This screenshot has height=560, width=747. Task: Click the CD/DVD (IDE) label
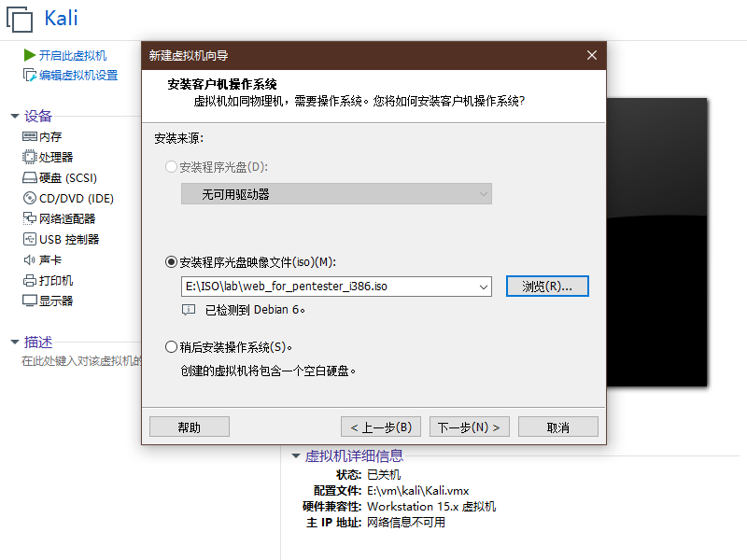point(77,198)
